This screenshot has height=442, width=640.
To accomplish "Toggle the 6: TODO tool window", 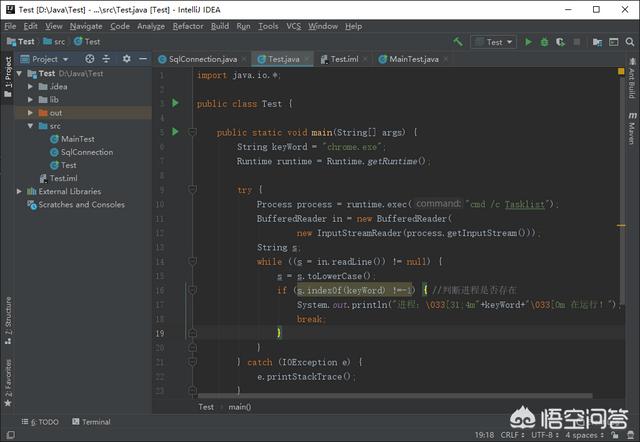I will (38, 422).
